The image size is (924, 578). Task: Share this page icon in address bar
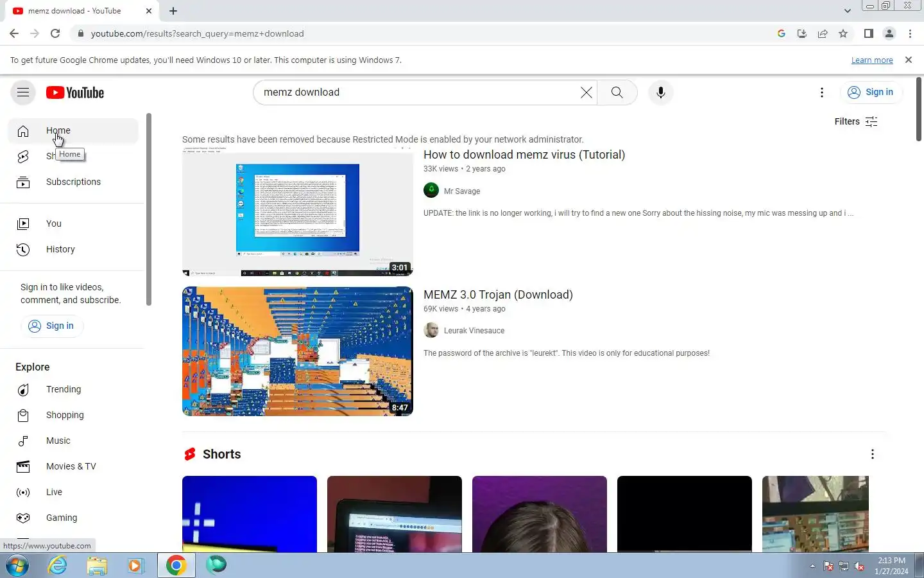coord(822,33)
